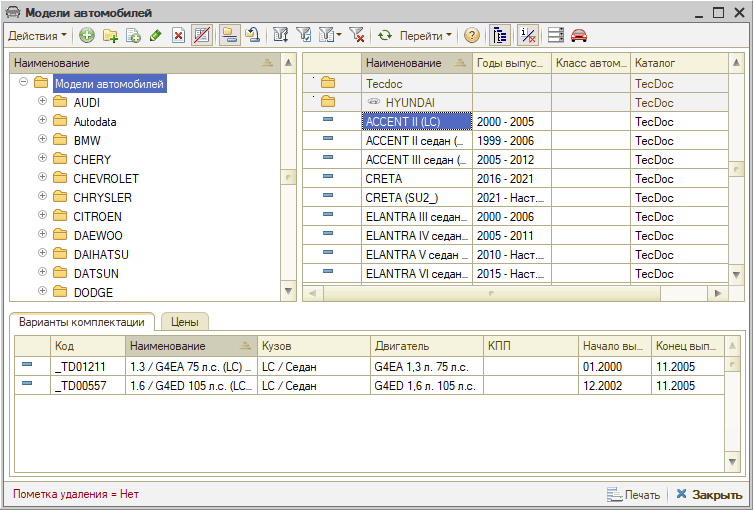The image size is (753, 510).
Task: Click the Add new folder icon
Action: (x=110, y=35)
